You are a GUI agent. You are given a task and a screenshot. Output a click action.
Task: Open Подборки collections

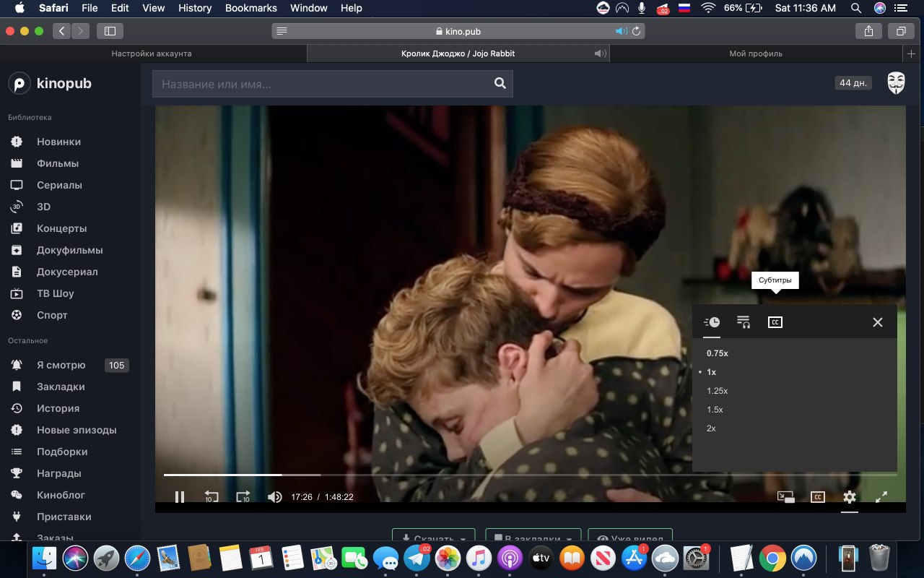pyautogui.click(x=62, y=452)
